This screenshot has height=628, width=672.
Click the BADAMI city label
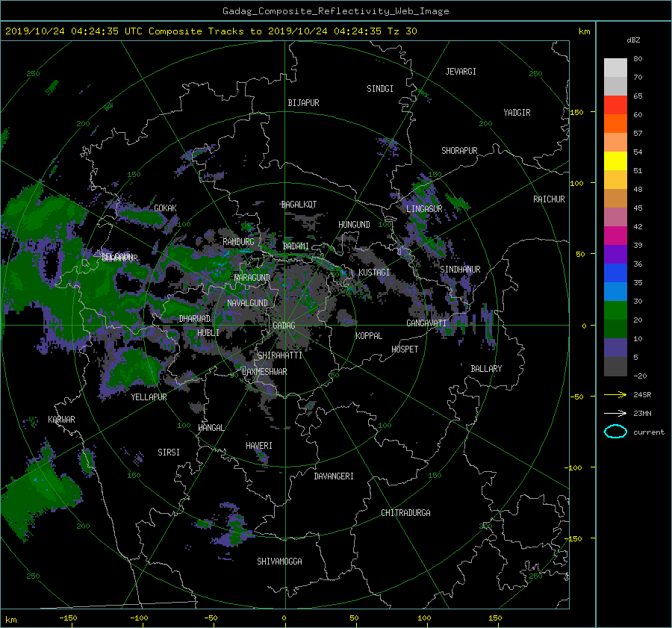pyautogui.click(x=296, y=246)
